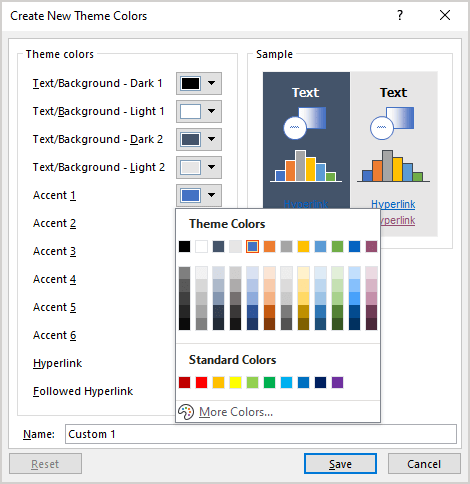Select the dark navy standard color

320,383
